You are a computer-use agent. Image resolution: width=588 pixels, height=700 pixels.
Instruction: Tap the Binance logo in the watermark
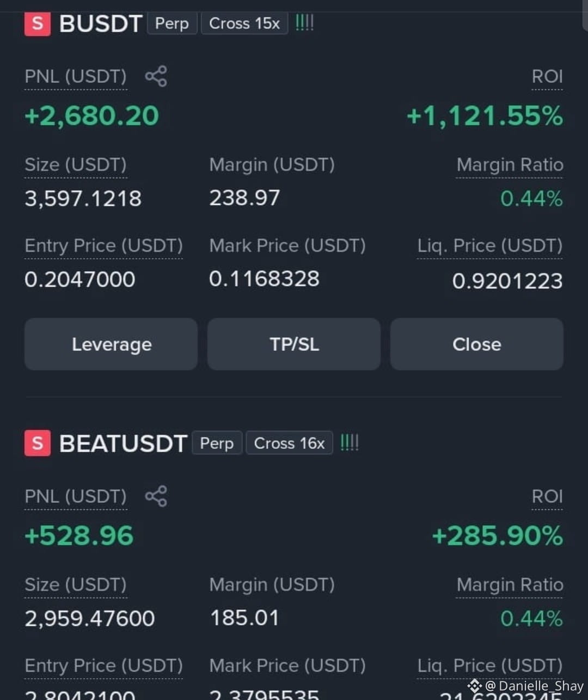pyautogui.click(x=474, y=686)
